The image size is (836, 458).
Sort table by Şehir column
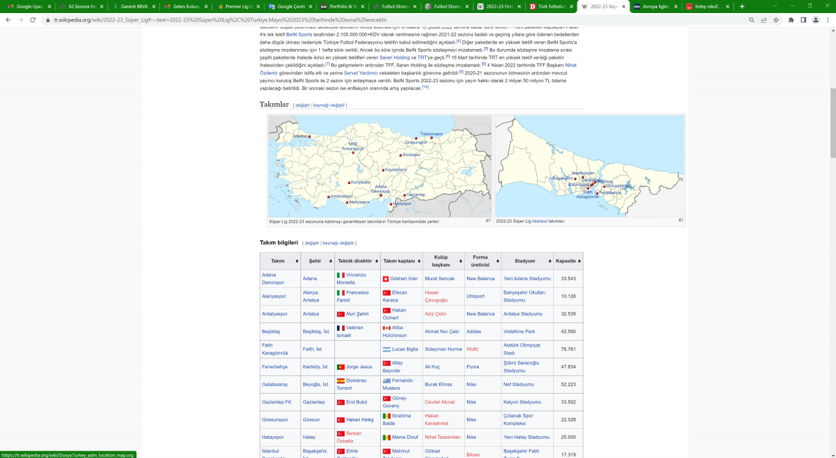pyautogui.click(x=329, y=261)
